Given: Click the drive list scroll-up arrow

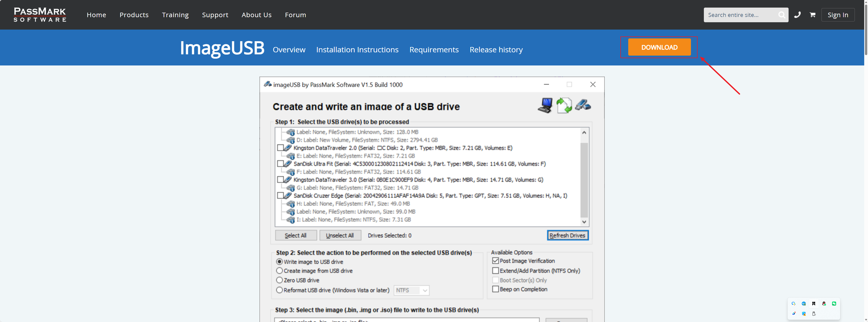Looking at the screenshot, I should click(584, 132).
